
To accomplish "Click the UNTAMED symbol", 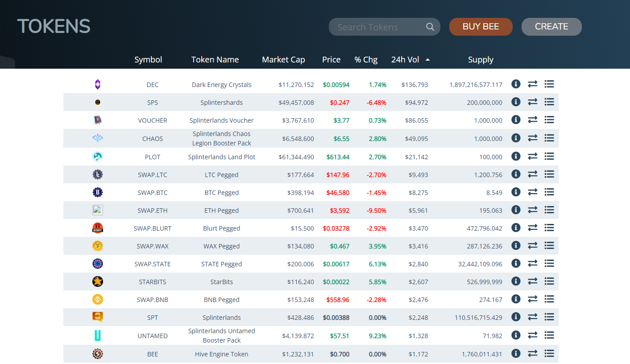I will pos(153,336).
